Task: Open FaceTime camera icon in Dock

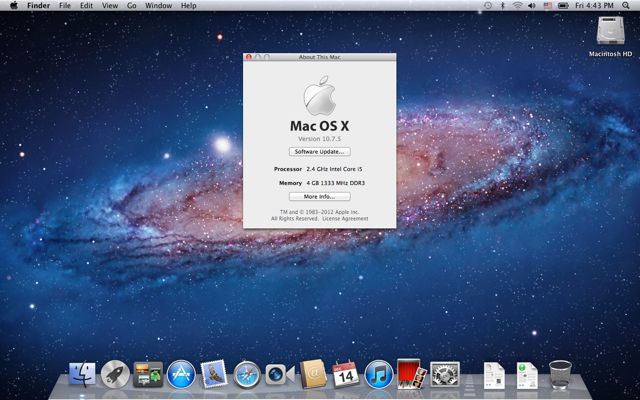Action: click(280, 374)
